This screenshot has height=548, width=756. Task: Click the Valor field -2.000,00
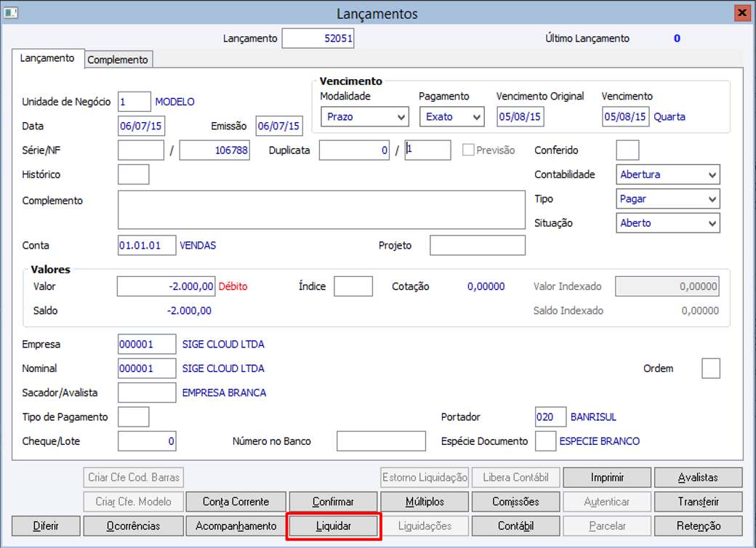pyautogui.click(x=166, y=286)
